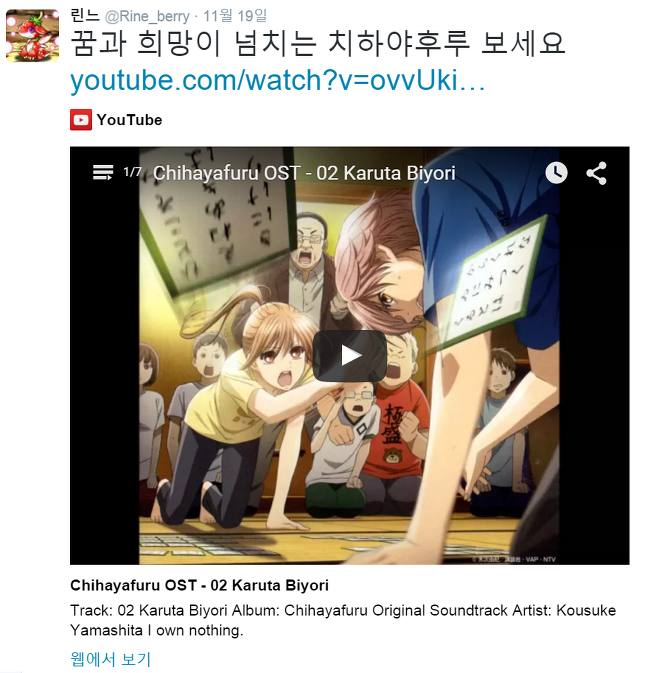Open the @Rine_berry handle profile
Screen dimensions: 645x673
[147, 16]
